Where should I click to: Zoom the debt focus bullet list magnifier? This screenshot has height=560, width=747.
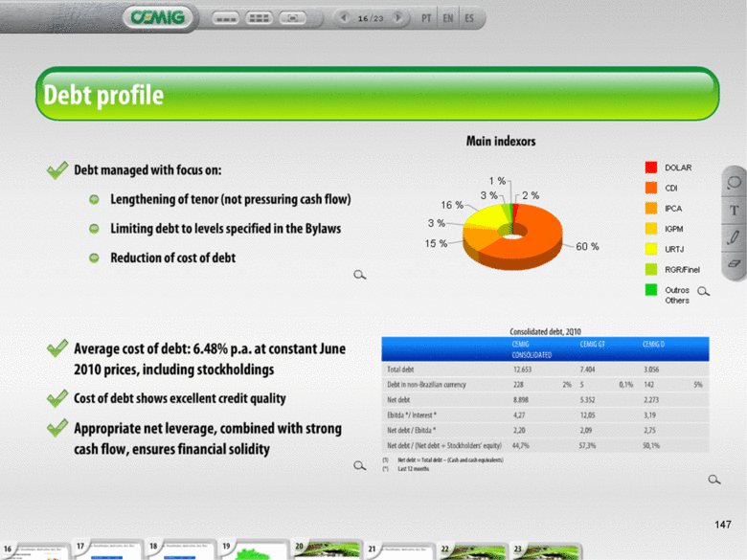pyautogui.click(x=360, y=275)
